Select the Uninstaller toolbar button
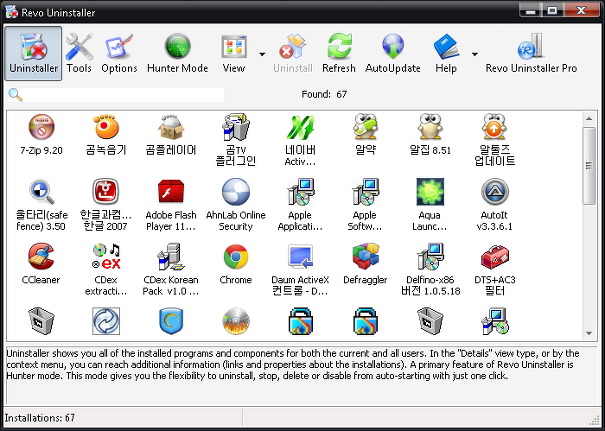Viewport: 605px width, 431px height. [x=33, y=53]
